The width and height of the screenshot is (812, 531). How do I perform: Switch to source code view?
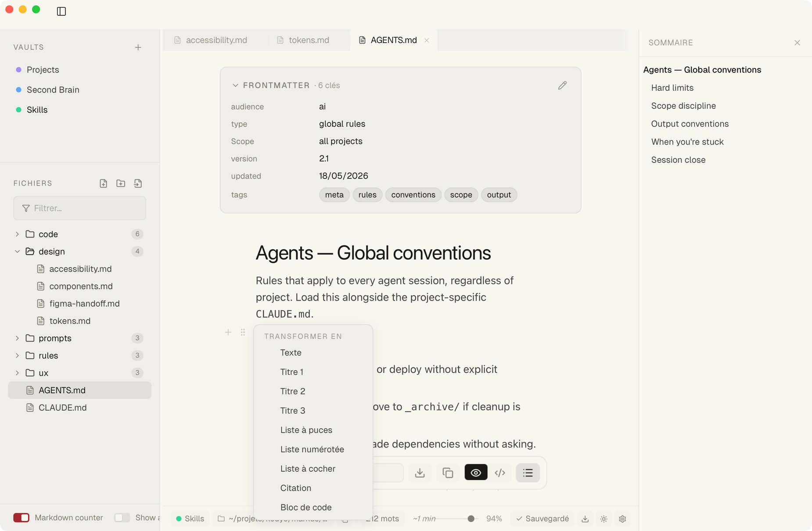pyautogui.click(x=500, y=473)
